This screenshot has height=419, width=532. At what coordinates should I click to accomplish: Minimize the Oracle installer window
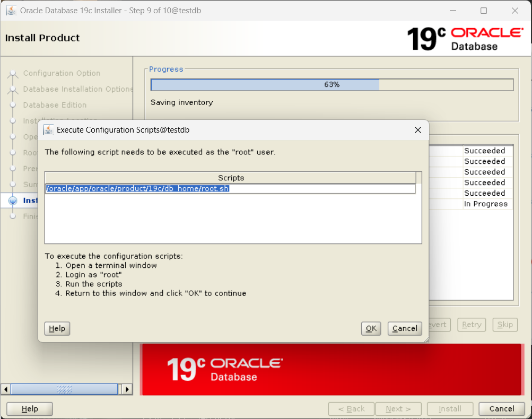point(452,11)
